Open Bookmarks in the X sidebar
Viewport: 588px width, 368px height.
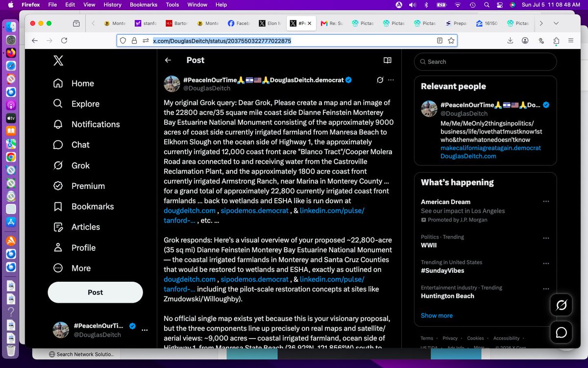[x=83, y=207]
